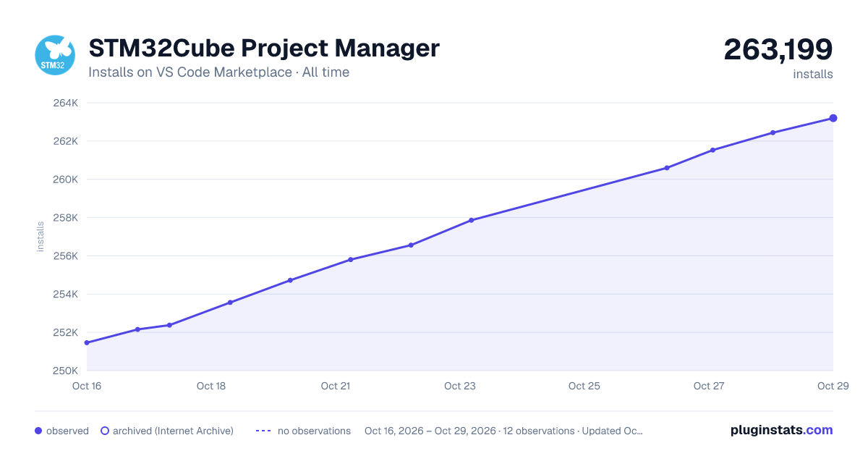Click the STM32Cube Project Manager title
The height and width of the screenshot is (456, 868).
(264, 48)
